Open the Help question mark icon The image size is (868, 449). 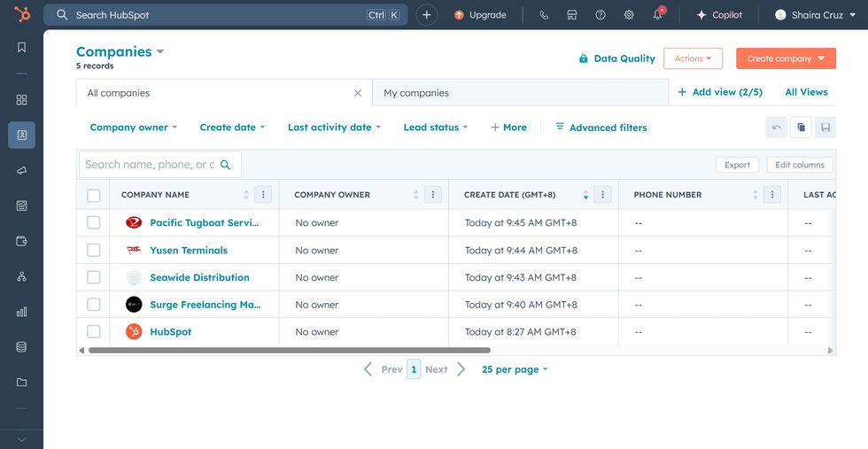coord(601,15)
